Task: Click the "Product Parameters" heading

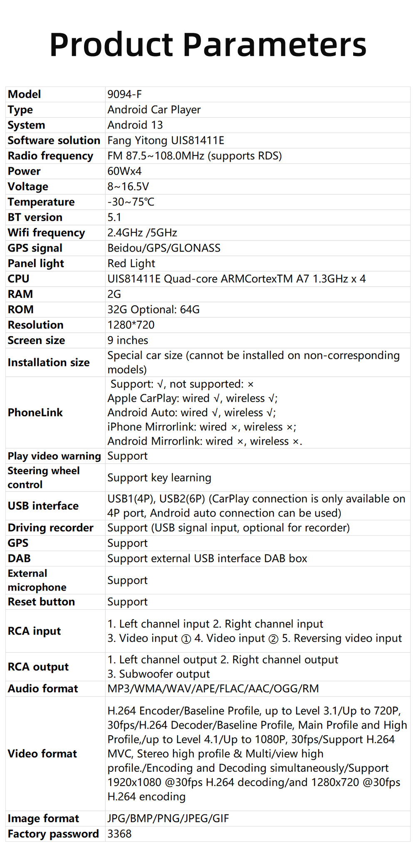Action: (208, 45)
